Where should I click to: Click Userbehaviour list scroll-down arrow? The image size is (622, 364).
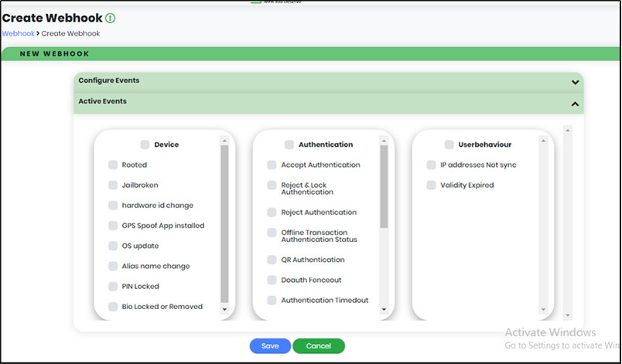pos(543,309)
